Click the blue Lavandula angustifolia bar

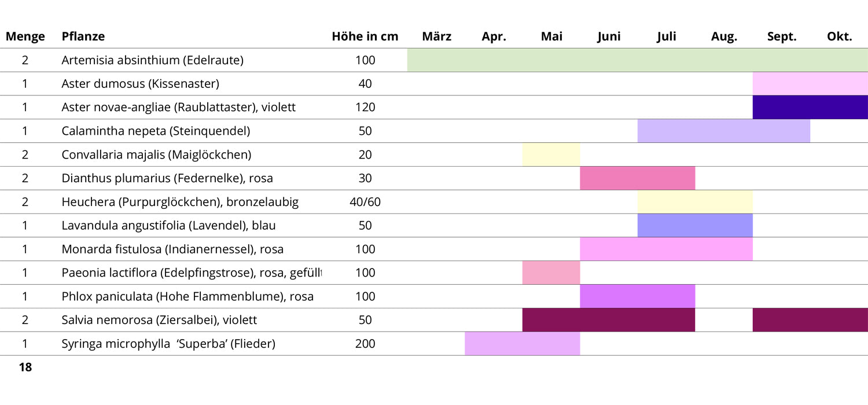pyautogui.click(x=695, y=225)
